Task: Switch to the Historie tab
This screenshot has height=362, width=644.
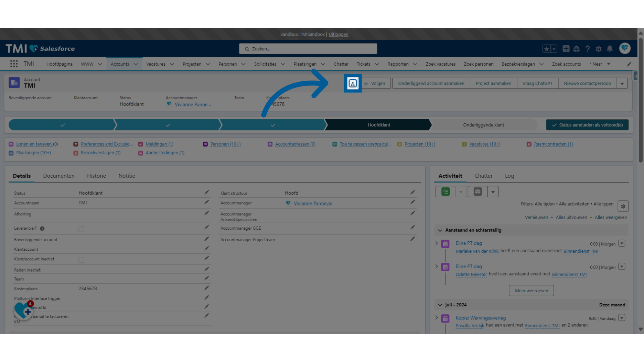Action: (96, 176)
